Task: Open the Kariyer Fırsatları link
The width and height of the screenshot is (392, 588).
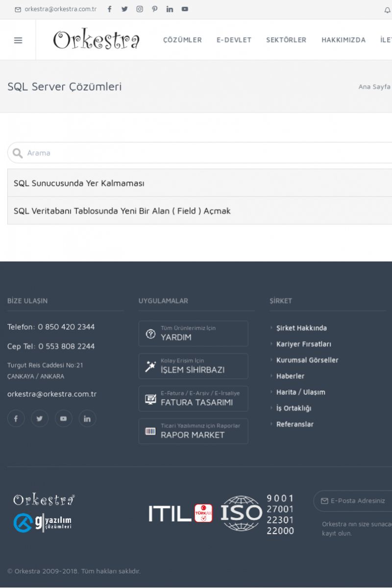Action: click(x=303, y=344)
